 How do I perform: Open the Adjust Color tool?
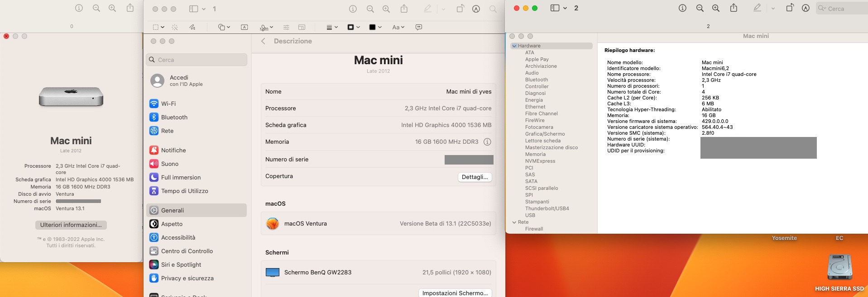[286, 27]
